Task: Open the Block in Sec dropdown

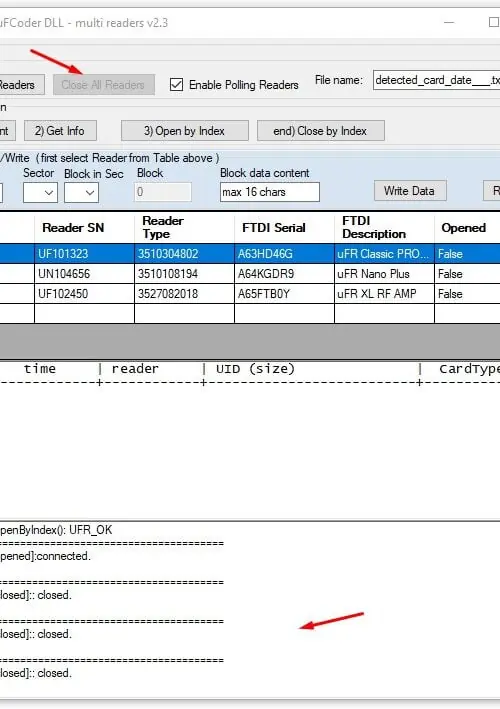Action: (81, 193)
